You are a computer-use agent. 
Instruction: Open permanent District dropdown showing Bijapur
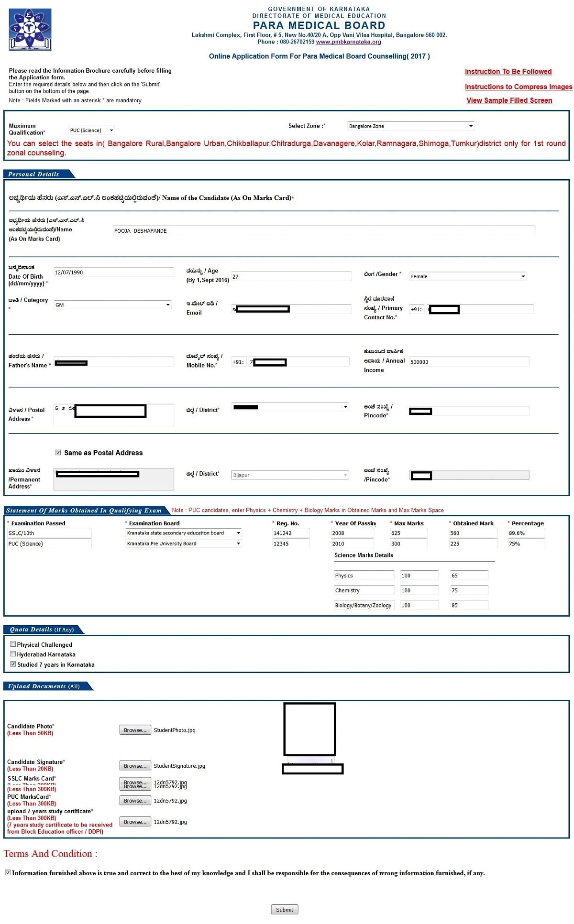point(290,475)
